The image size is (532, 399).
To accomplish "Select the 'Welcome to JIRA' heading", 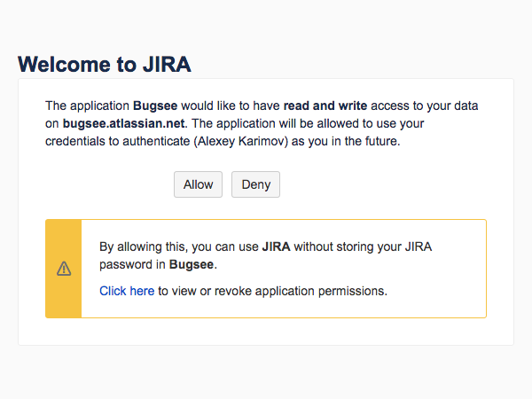I will tap(105, 64).
